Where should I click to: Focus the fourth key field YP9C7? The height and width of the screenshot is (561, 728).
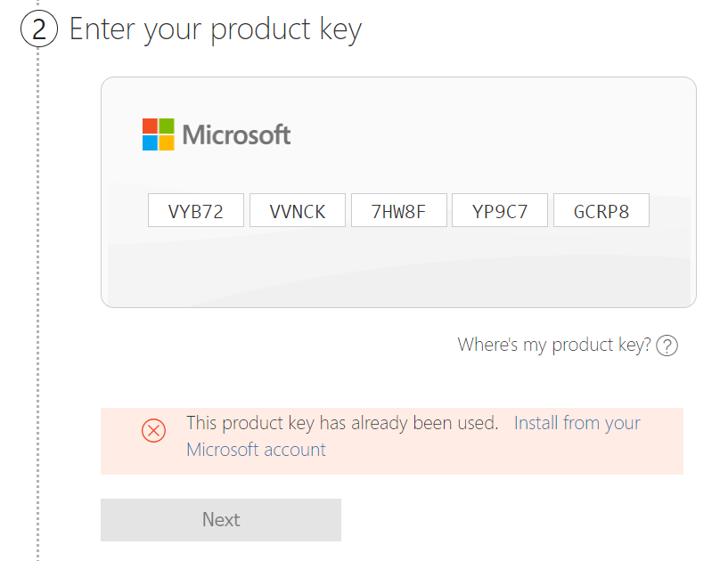click(500, 212)
